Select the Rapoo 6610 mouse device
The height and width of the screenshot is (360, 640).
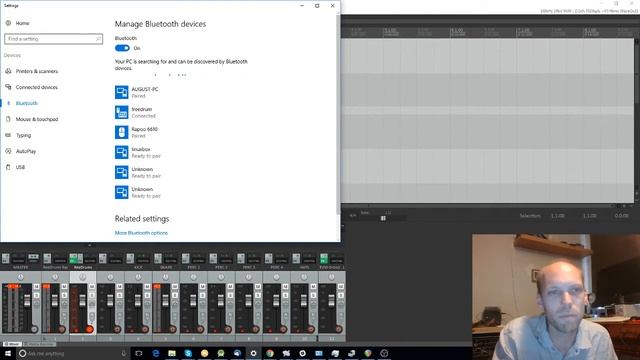(x=137, y=132)
